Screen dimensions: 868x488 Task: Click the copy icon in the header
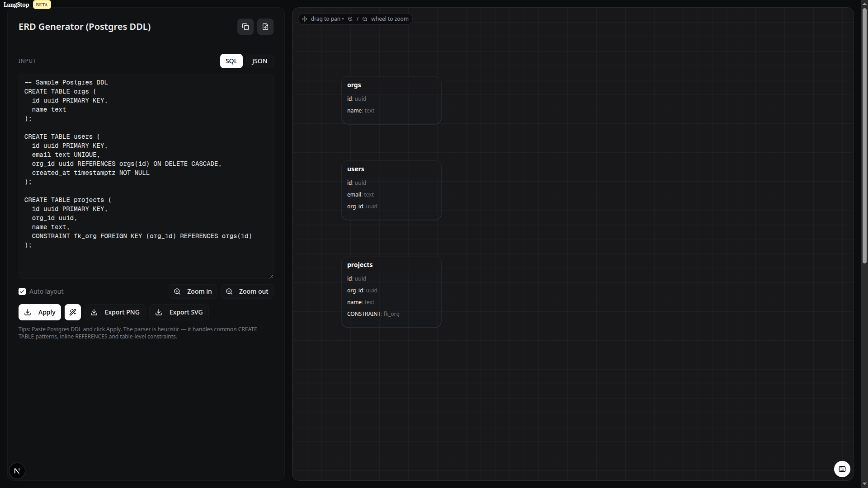(x=245, y=27)
